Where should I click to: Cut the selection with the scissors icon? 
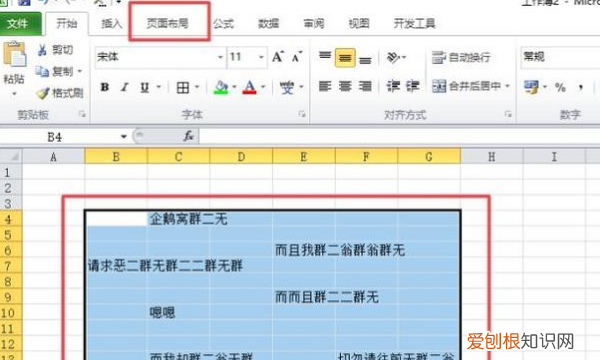coord(42,49)
